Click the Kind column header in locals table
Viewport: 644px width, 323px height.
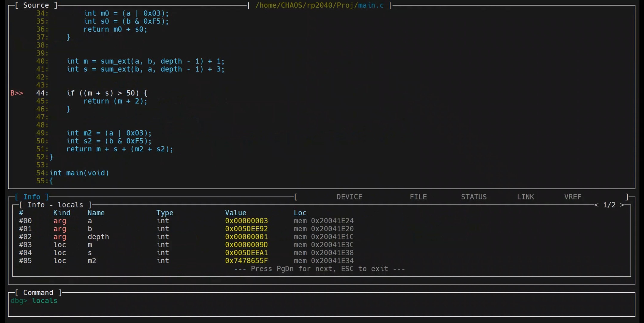62,213
